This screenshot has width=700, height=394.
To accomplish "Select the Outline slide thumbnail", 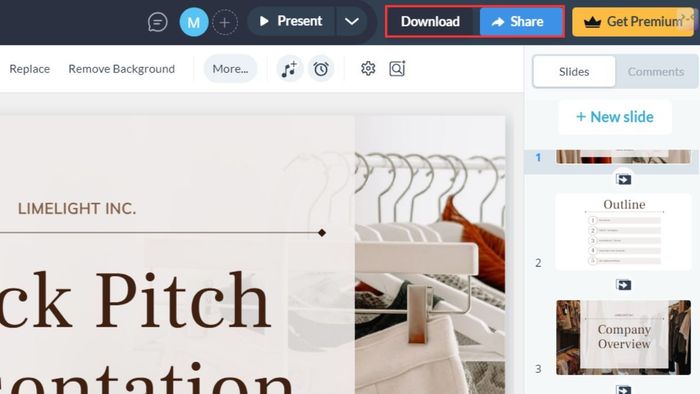I will 623,232.
